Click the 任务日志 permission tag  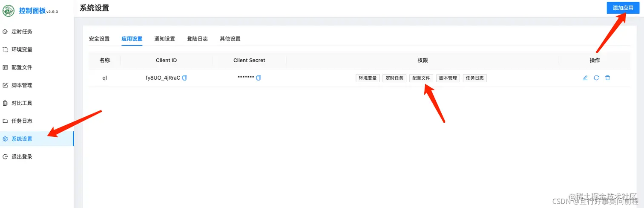(x=475, y=78)
